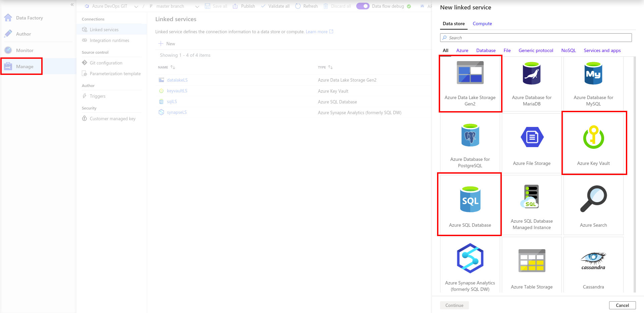
Task: Select the Azure Data Lake Storage Gen2 tile
Action: 470,84
